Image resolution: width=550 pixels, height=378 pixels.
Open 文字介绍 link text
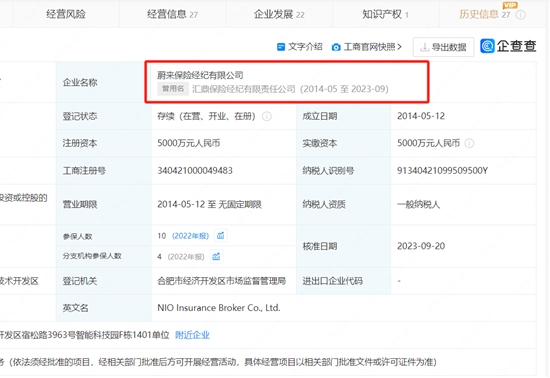point(305,47)
